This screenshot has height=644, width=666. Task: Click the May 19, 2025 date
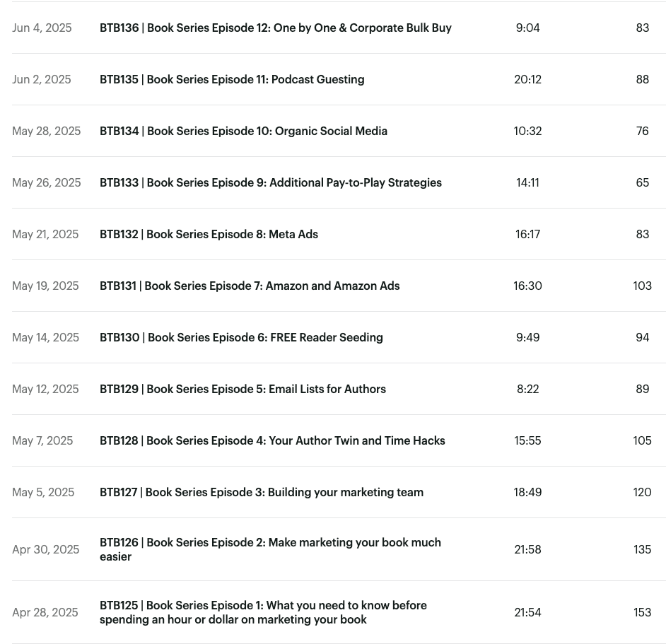[x=45, y=286]
